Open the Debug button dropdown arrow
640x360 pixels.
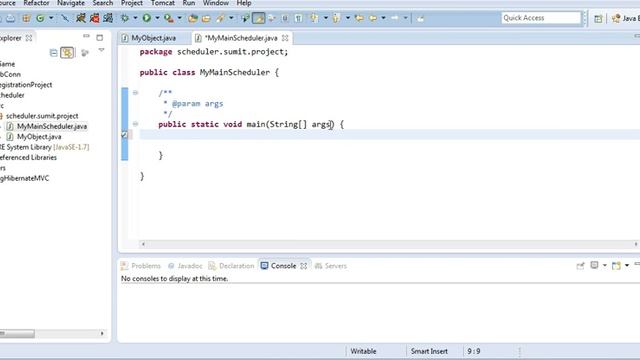tap(135, 18)
